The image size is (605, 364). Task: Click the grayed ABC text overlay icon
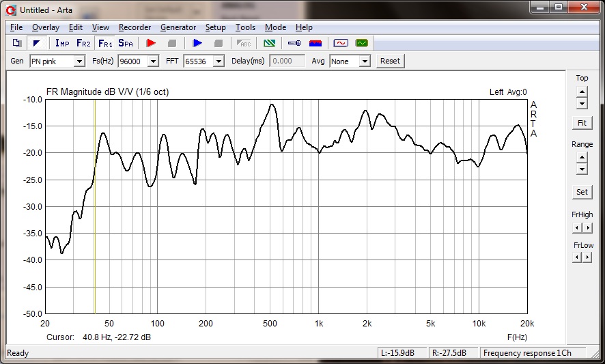point(244,43)
